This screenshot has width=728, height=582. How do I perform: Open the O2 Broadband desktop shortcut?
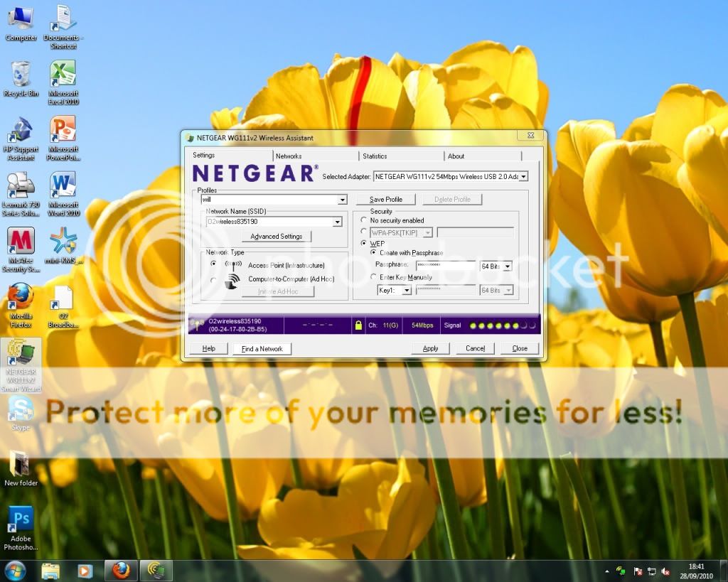point(63,306)
